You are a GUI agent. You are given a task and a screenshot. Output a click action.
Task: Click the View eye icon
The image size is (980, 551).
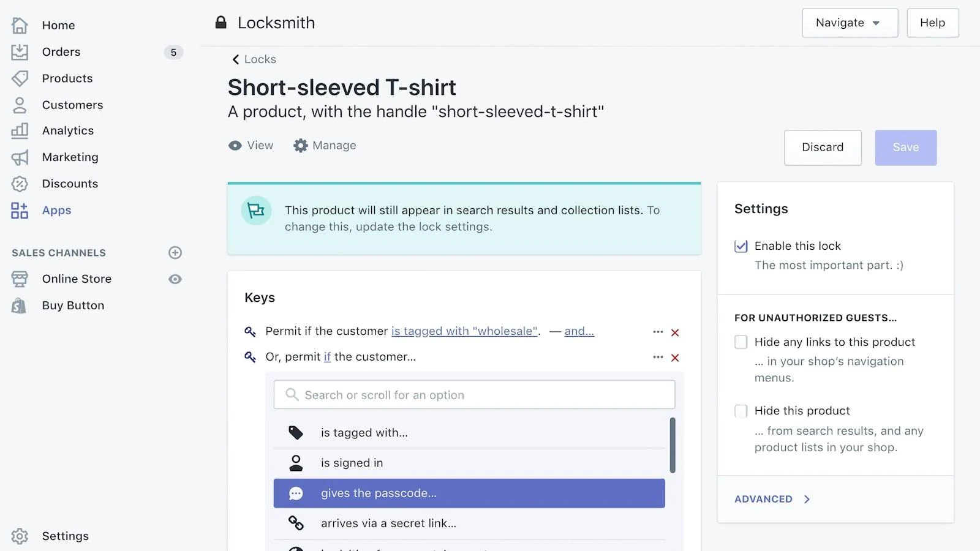pos(235,146)
